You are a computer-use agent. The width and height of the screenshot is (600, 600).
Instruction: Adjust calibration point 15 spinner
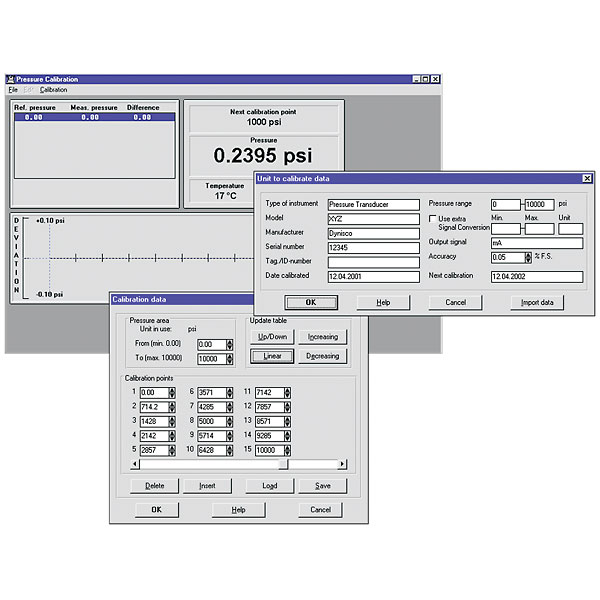click(x=288, y=451)
